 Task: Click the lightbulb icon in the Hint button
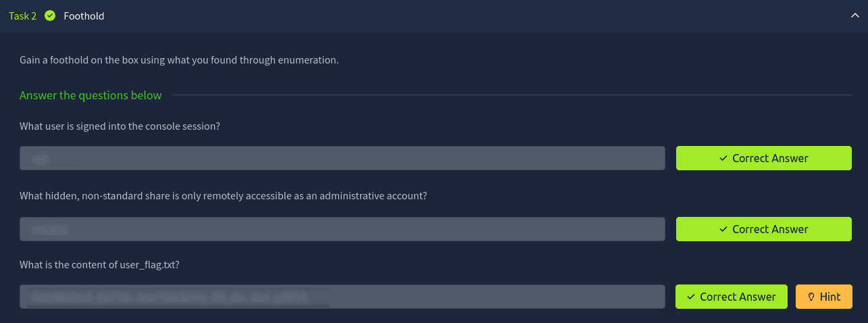[x=811, y=297]
